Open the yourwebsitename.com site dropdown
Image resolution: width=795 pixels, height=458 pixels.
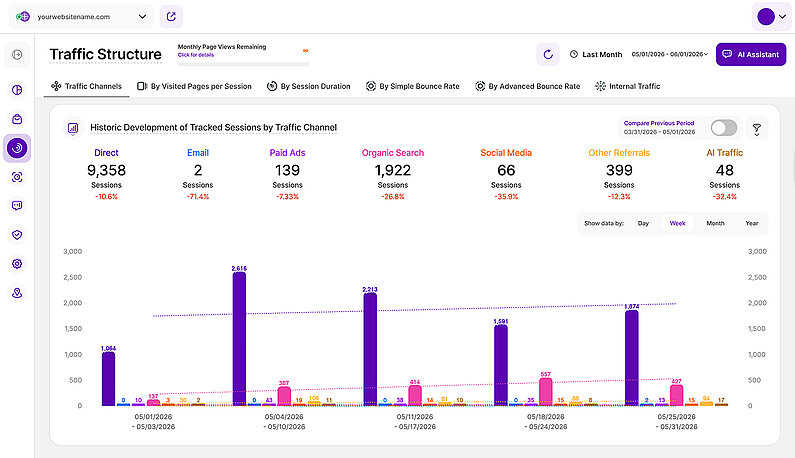point(81,17)
